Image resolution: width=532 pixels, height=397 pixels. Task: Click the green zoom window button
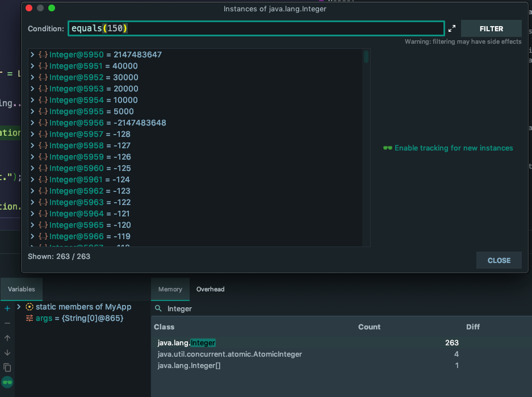[x=52, y=8]
